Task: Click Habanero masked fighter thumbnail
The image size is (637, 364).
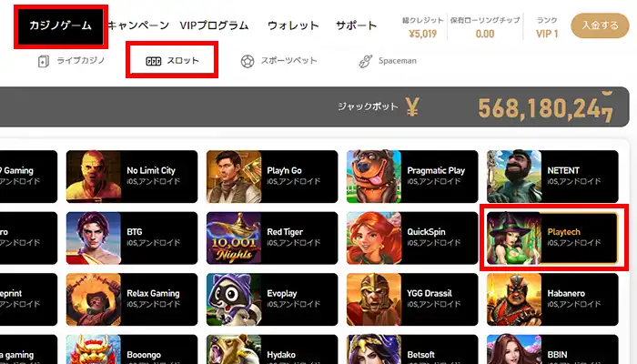Action: [x=514, y=299]
